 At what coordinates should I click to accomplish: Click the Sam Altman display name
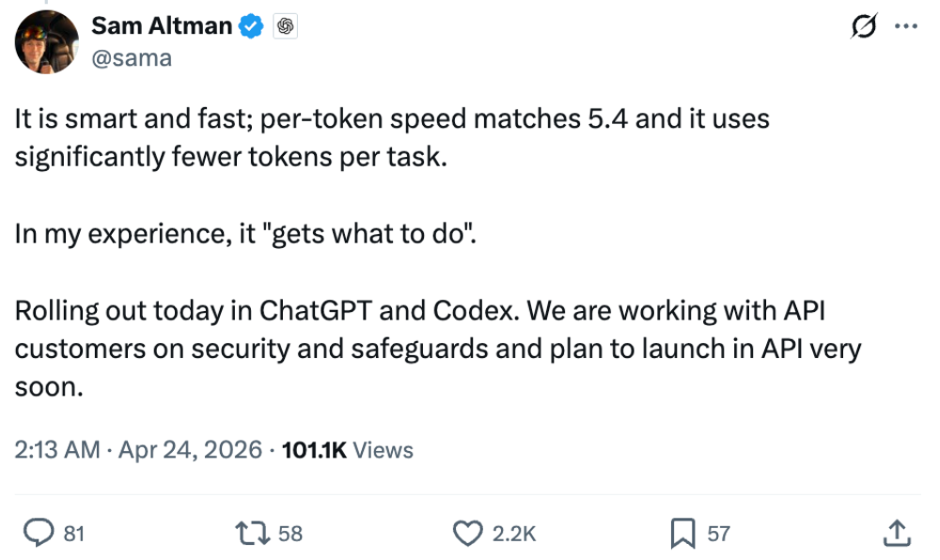tap(161, 26)
